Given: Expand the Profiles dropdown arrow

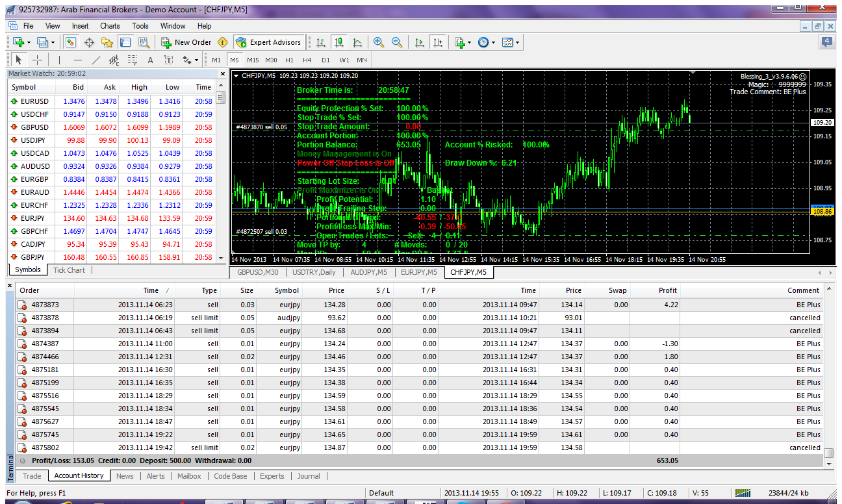Looking at the screenshot, I should click(53, 42).
